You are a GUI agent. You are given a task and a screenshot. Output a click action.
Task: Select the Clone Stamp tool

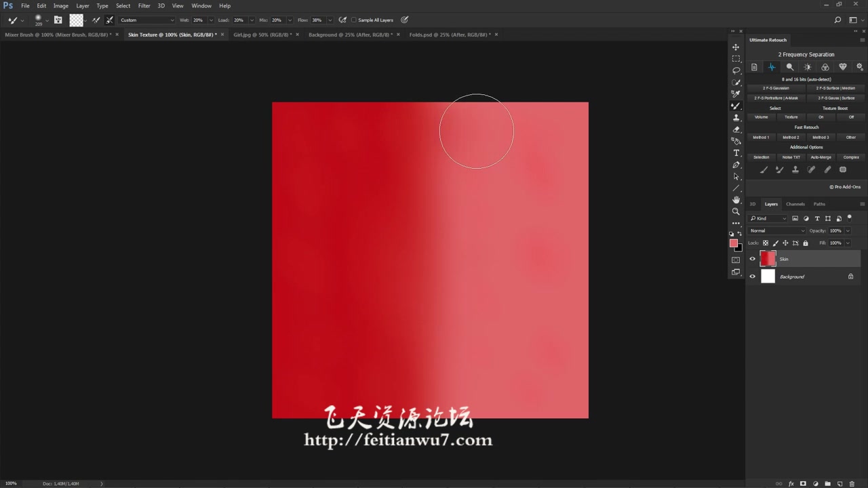(x=736, y=117)
